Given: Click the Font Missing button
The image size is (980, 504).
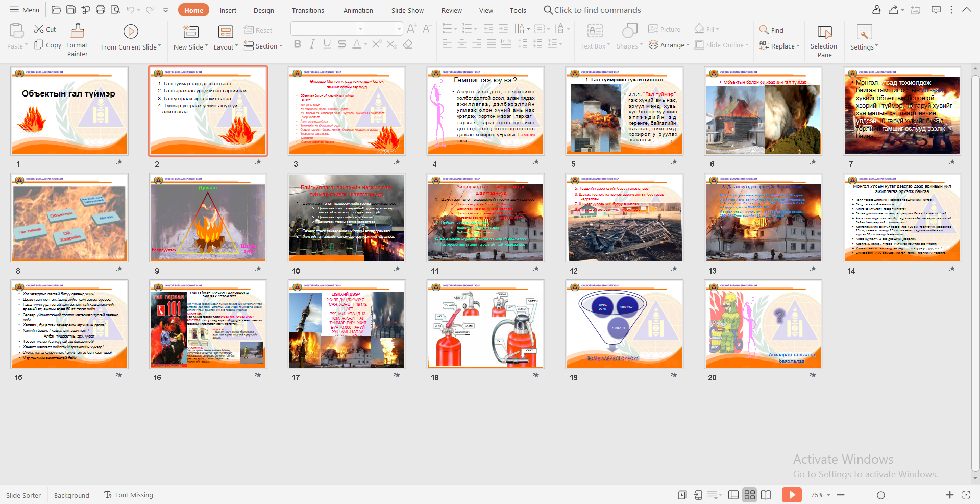Looking at the screenshot, I should pyautogui.click(x=129, y=495).
